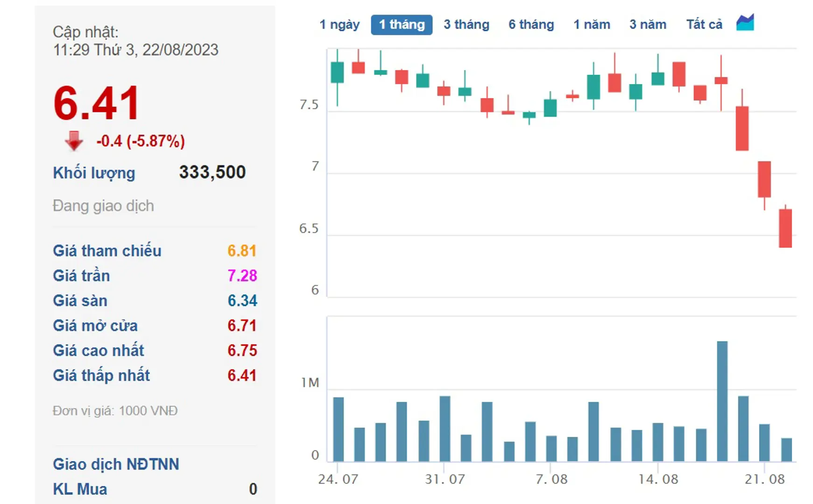Click the 1M volume axis label

pos(310,383)
